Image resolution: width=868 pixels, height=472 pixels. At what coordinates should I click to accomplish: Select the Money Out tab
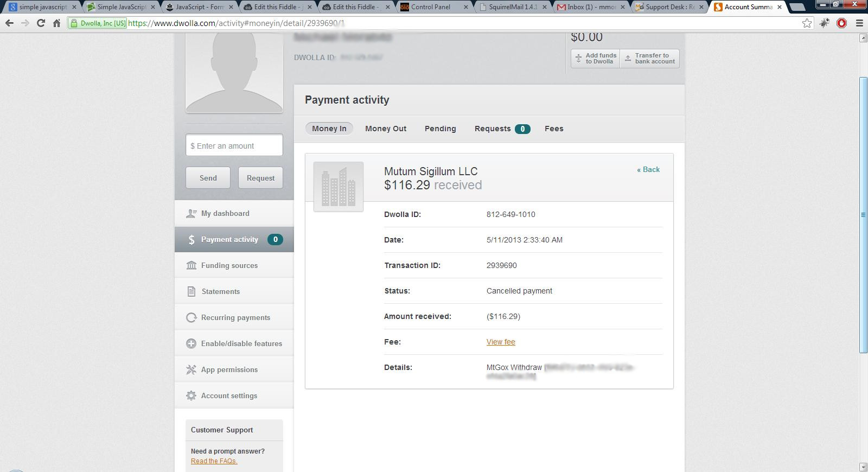pos(386,129)
